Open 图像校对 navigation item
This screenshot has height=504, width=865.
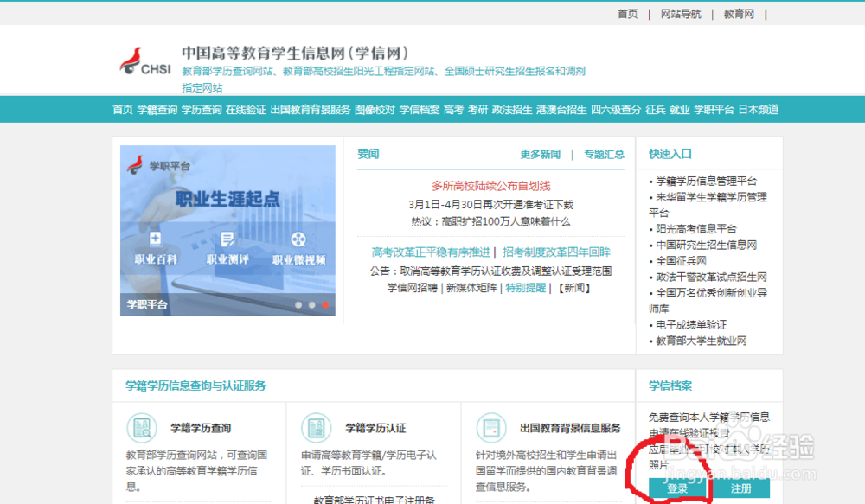point(375,110)
